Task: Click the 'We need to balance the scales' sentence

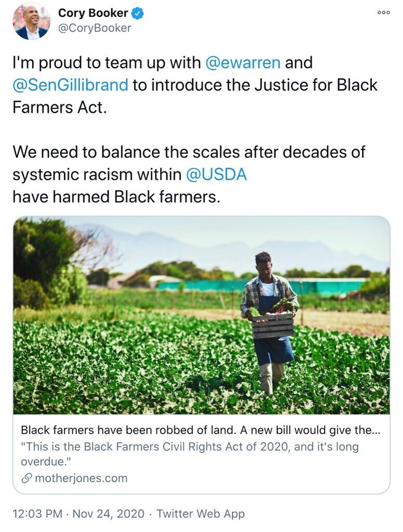Action: click(189, 153)
